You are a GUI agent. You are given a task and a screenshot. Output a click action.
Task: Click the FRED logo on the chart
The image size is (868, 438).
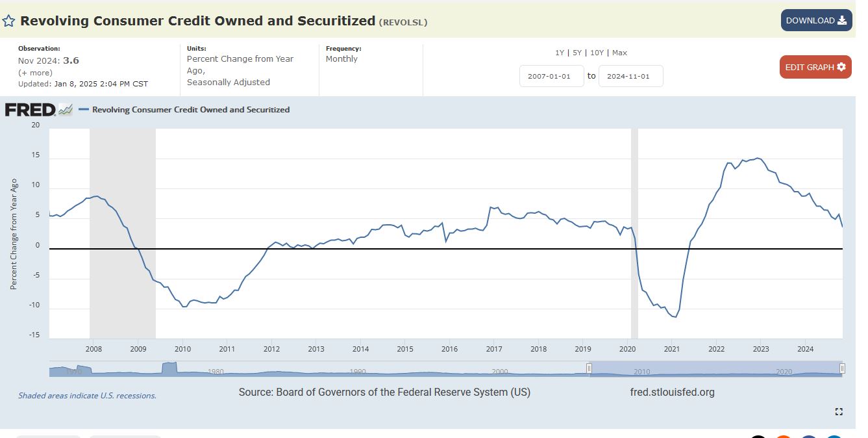click(30, 110)
